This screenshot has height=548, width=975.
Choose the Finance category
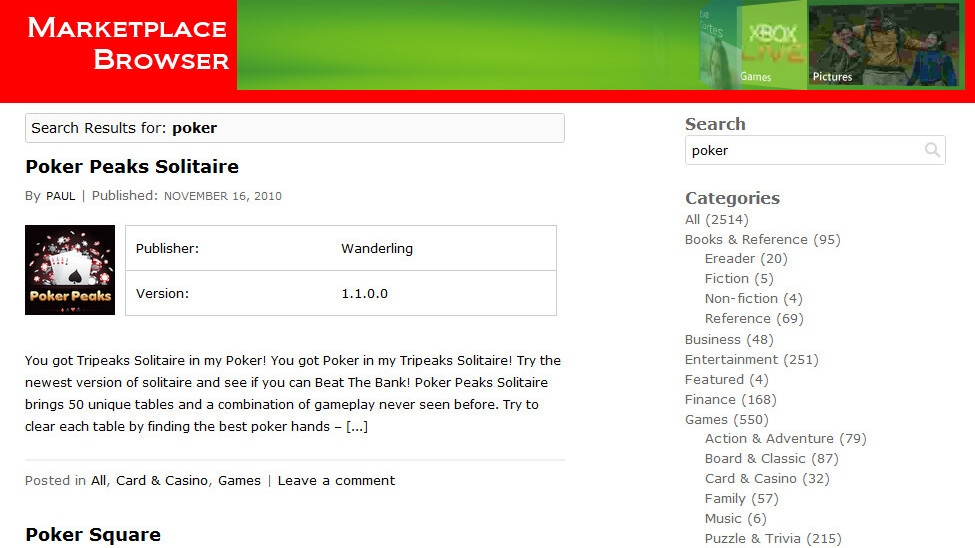point(710,399)
